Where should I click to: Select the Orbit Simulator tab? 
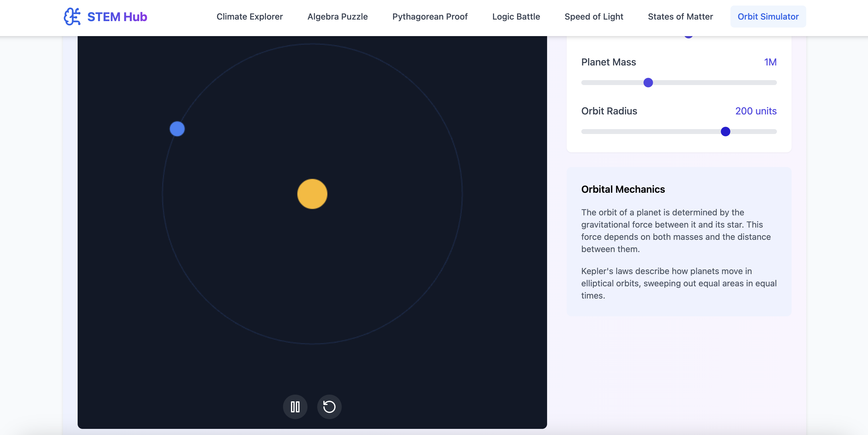pyautogui.click(x=768, y=17)
